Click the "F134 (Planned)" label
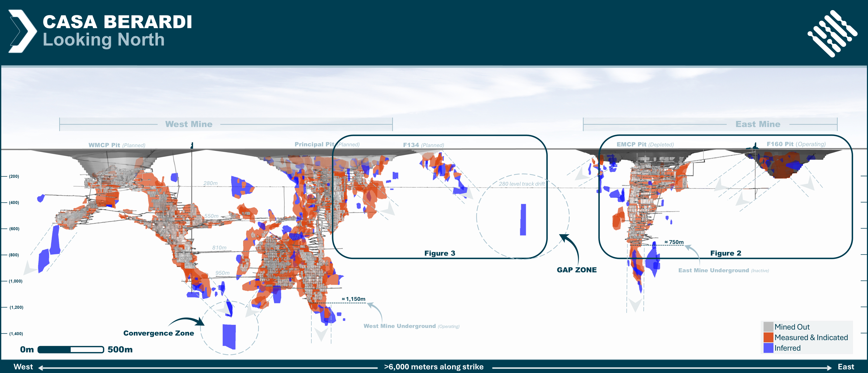868x373 pixels. [x=424, y=145]
